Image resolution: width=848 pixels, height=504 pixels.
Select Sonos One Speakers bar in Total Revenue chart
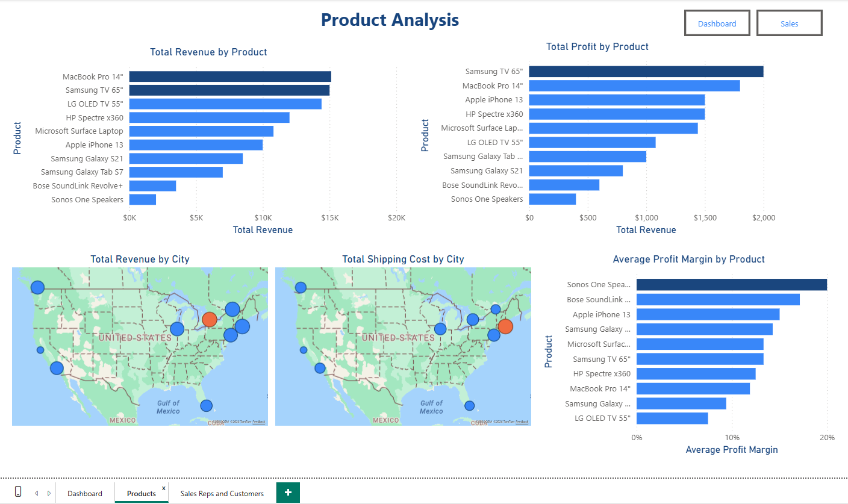click(143, 199)
